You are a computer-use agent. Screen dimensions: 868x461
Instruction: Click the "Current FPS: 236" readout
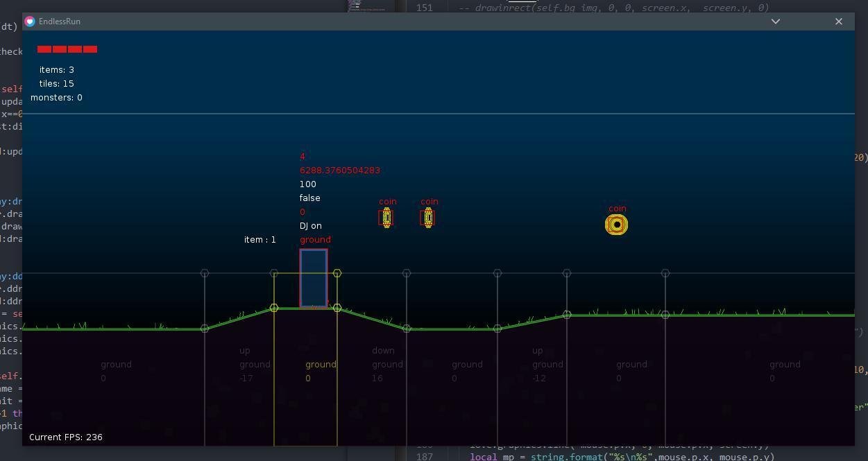click(x=66, y=437)
